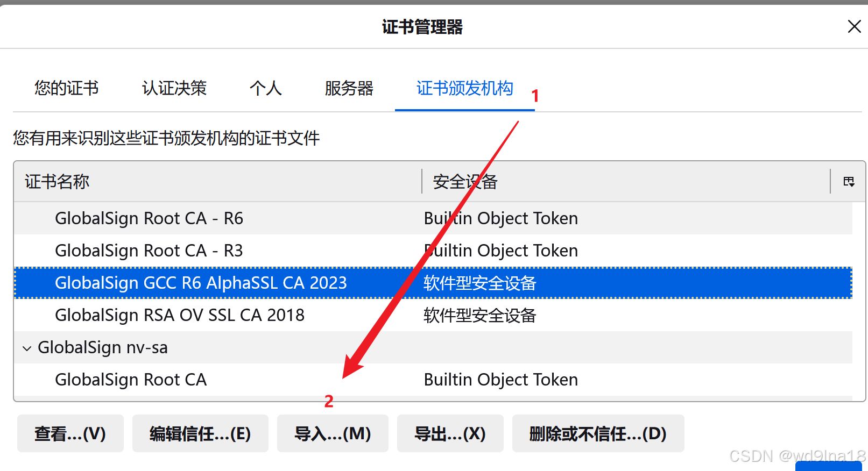Collapse the GlobalSign nv-sa group
The height and width of the screenshot is (471, 868).
(27, 348)
